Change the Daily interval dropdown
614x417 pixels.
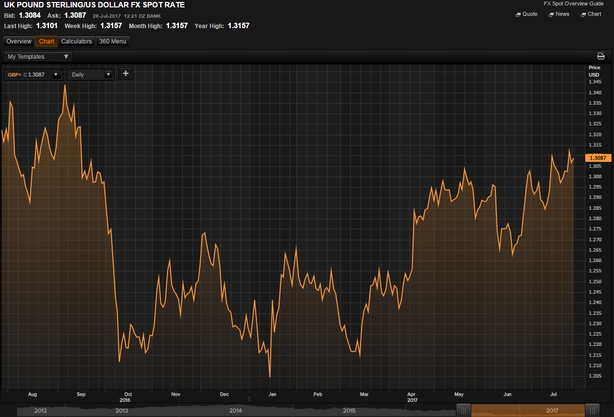coord(91,74)
